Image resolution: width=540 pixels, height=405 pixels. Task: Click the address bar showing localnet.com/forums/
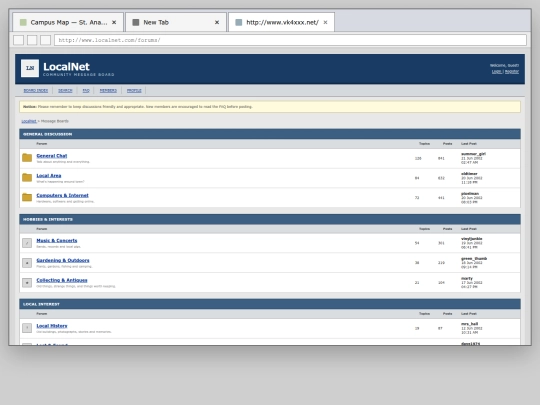tap(290, 40)
